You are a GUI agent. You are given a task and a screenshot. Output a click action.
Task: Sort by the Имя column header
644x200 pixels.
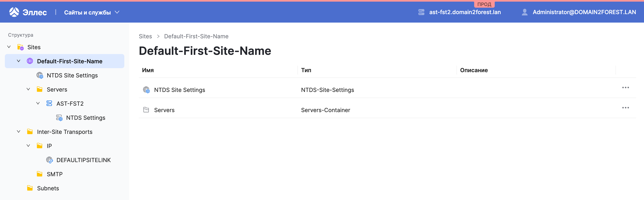148,70
